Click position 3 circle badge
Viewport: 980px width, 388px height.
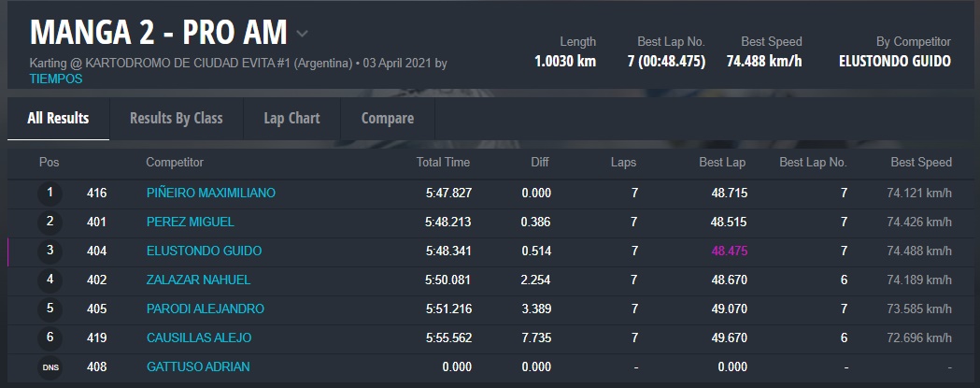(x=50, y=251)
